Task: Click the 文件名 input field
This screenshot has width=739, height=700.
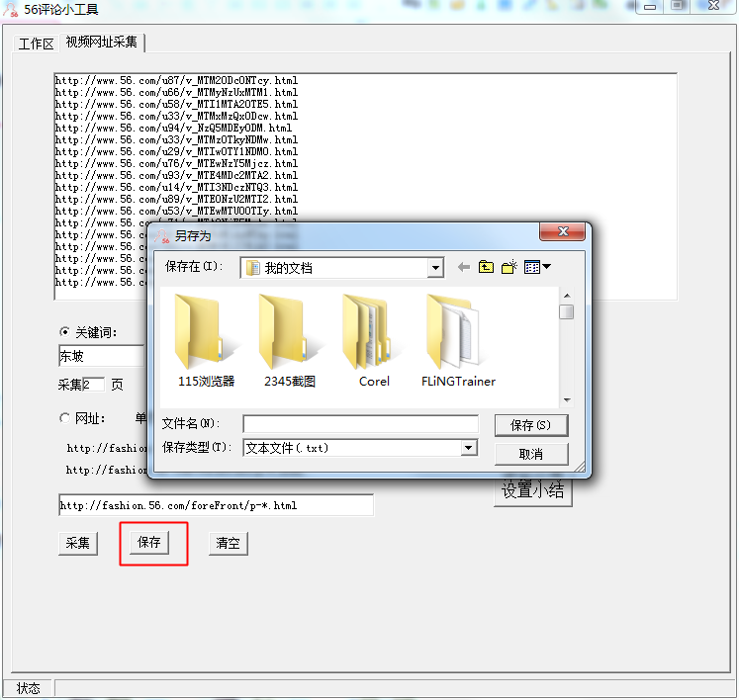Action: coord(360,424)
